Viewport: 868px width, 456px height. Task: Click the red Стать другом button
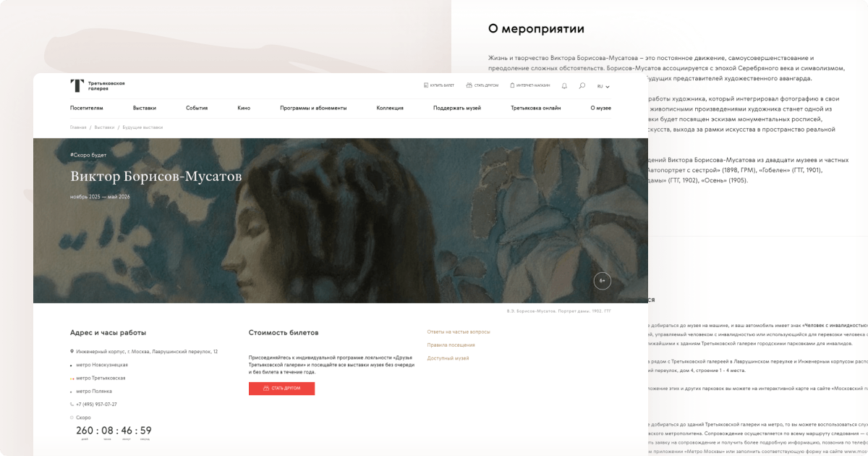click(281, 388)
